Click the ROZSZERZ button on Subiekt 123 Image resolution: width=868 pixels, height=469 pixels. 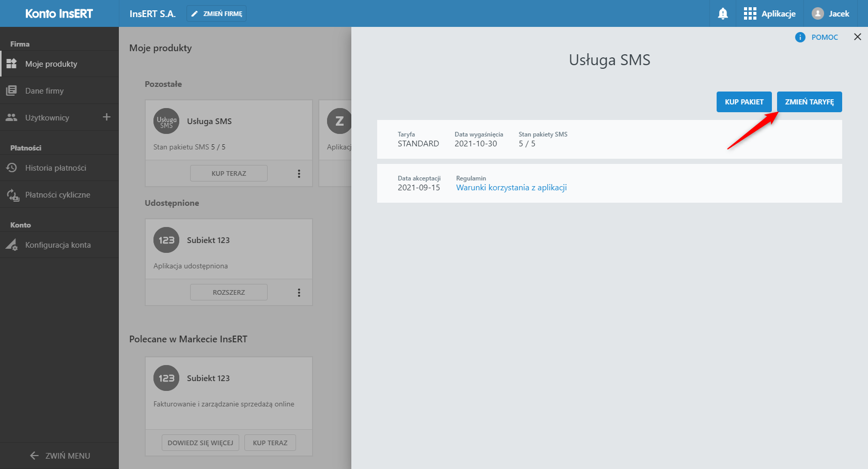[x=229, y=292]
